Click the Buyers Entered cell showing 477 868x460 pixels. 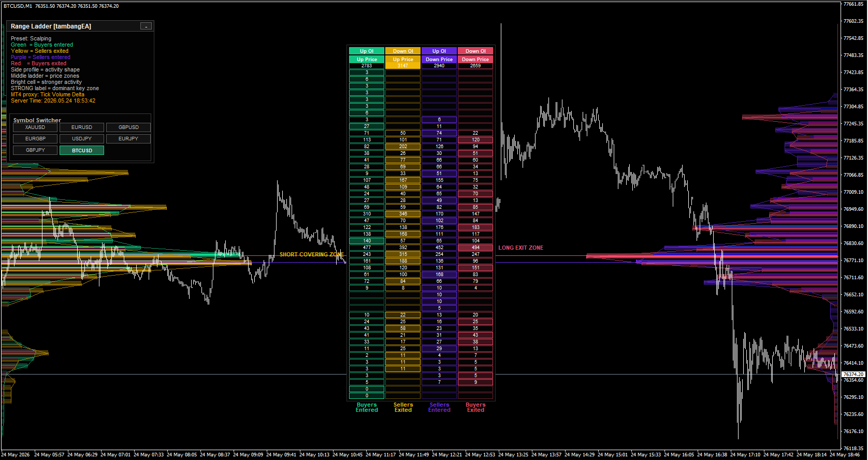367,248
